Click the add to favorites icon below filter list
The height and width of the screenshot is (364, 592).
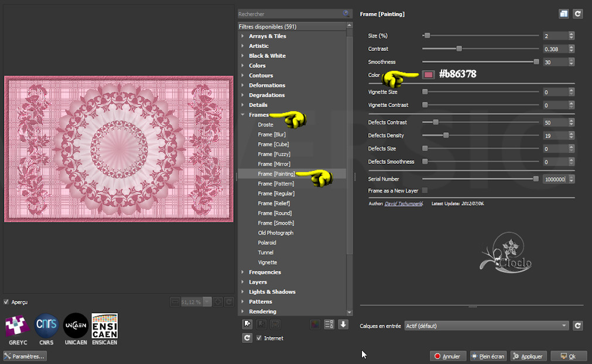(247, 324)
